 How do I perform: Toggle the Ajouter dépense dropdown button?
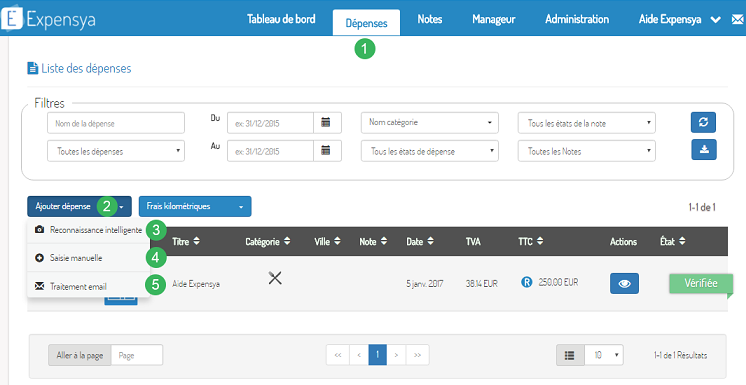(x=79, y=207)
